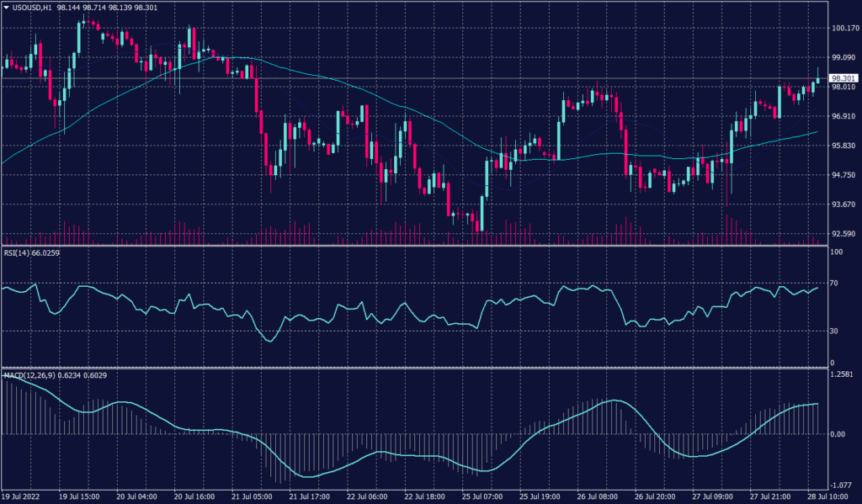862x504 pixels.
Task: Click the horizontal price level line
Action: point(421,77)
